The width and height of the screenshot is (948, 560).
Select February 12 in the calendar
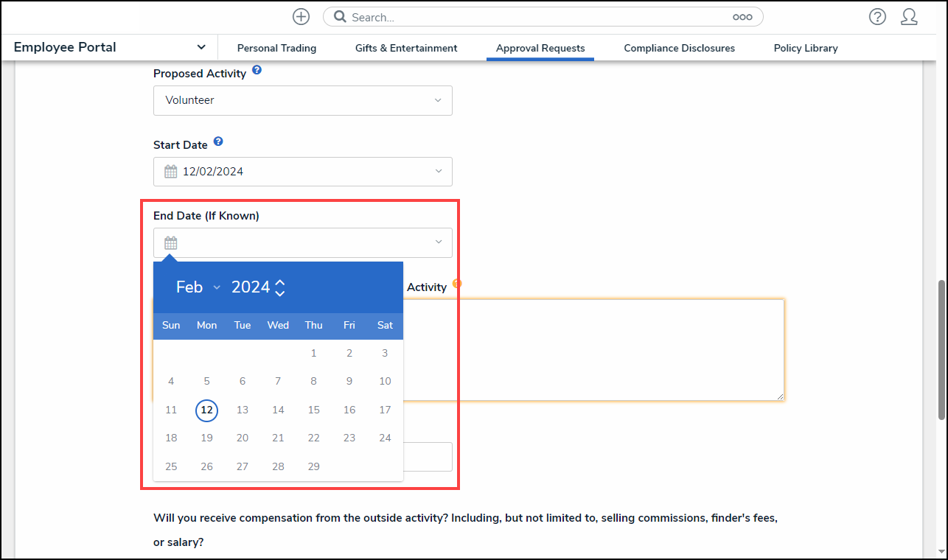click(207, 410)
